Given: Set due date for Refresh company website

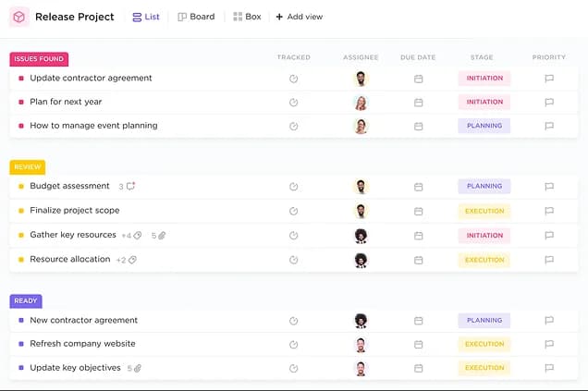Looking at the screenshot, I should [x=419, y=344].
